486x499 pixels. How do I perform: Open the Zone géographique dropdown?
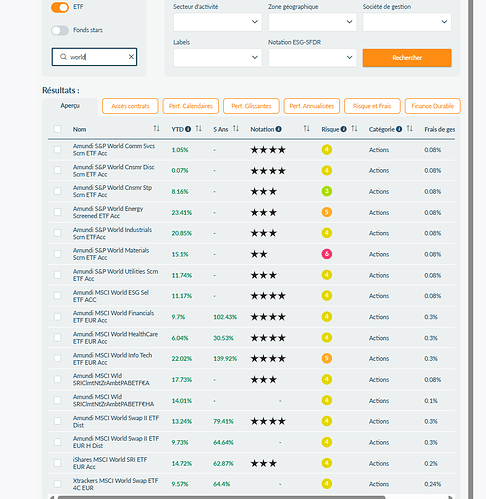point(312,22)
